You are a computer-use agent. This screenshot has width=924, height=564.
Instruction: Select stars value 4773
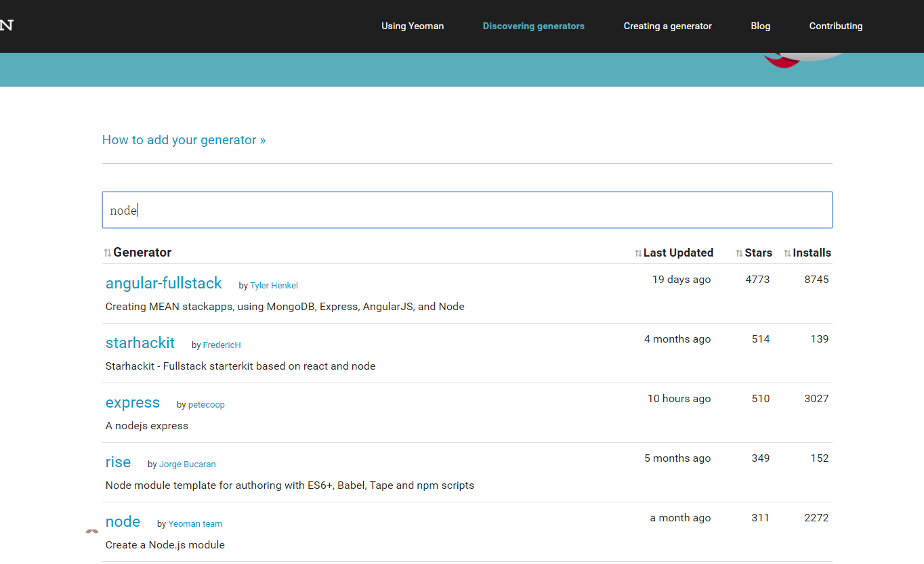[x=757, y=280]
